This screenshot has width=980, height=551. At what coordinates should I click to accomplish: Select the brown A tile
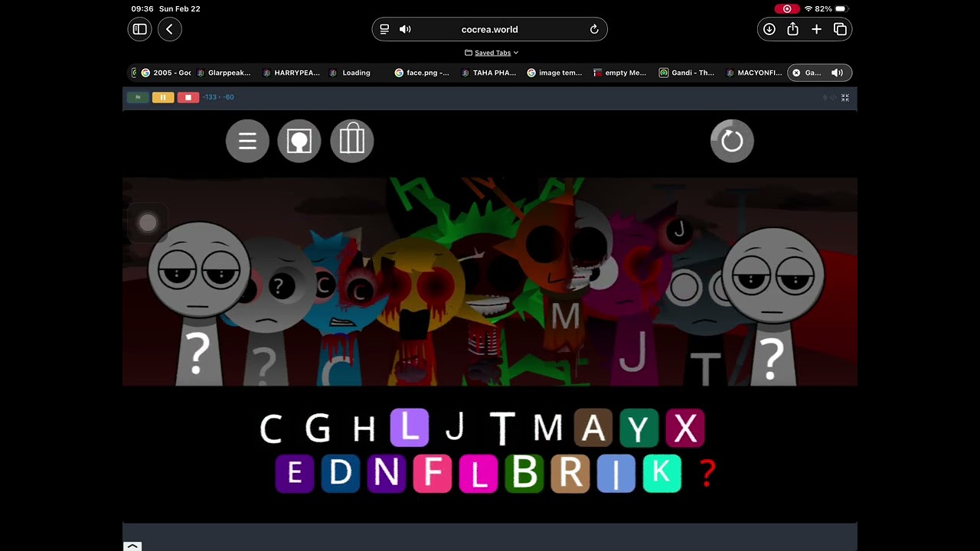tap(593, 428)
